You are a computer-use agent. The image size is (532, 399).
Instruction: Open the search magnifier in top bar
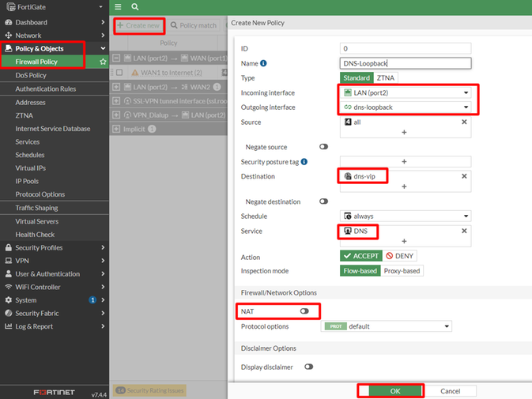[134, 7]
